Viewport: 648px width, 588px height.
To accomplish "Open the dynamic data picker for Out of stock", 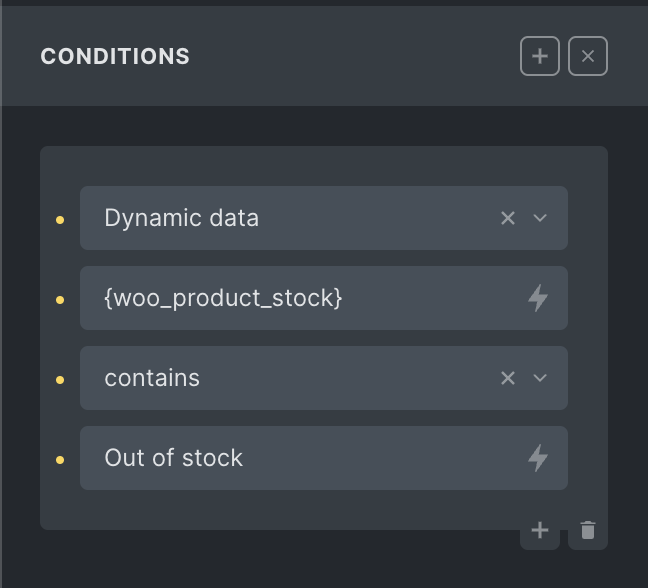I will tap(538, 458).
